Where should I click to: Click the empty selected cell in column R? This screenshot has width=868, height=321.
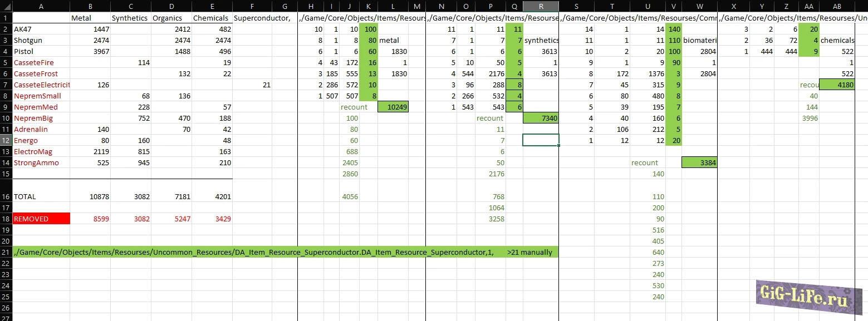[x=541, y=140]
